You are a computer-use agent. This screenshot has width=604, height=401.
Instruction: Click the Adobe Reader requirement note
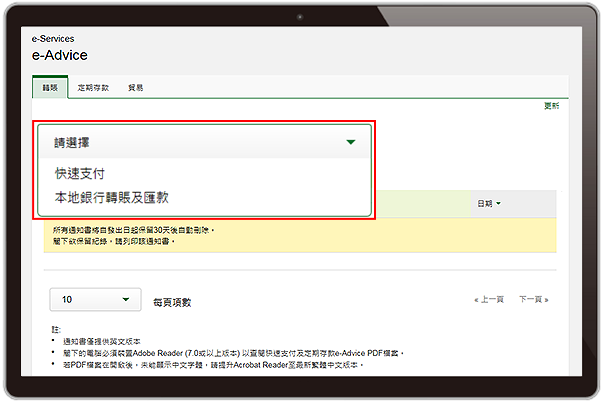click(x=233, y=353)
